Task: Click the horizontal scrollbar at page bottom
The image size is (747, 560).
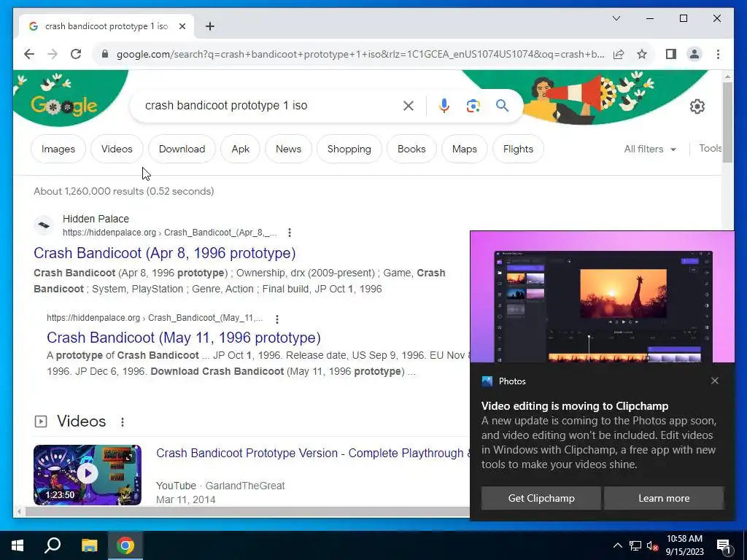Action: tap(247, 512)
